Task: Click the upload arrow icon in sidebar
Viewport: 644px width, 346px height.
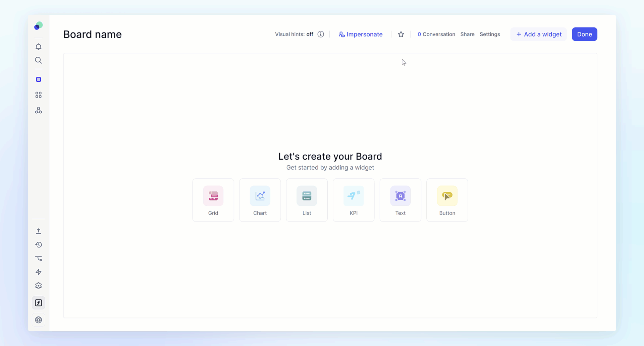Action: coord(39,231)
